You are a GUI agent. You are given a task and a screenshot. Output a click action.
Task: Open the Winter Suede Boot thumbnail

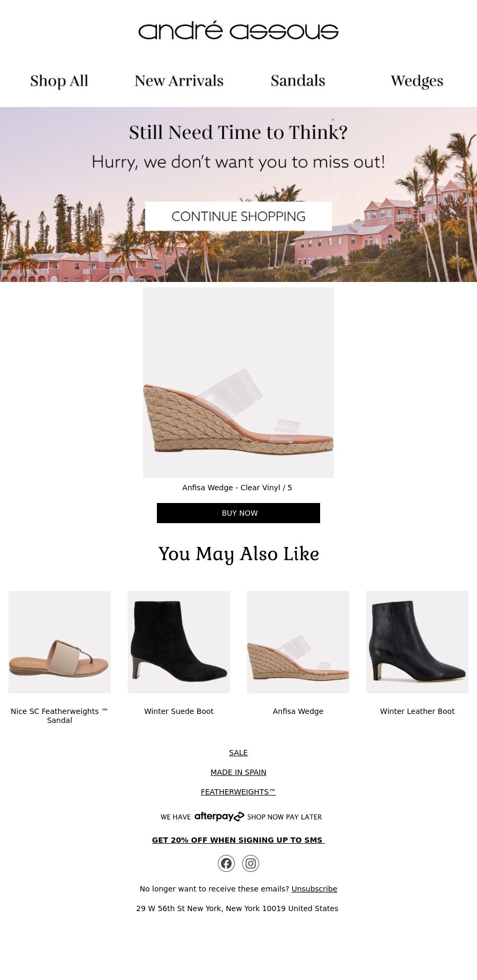179,642
